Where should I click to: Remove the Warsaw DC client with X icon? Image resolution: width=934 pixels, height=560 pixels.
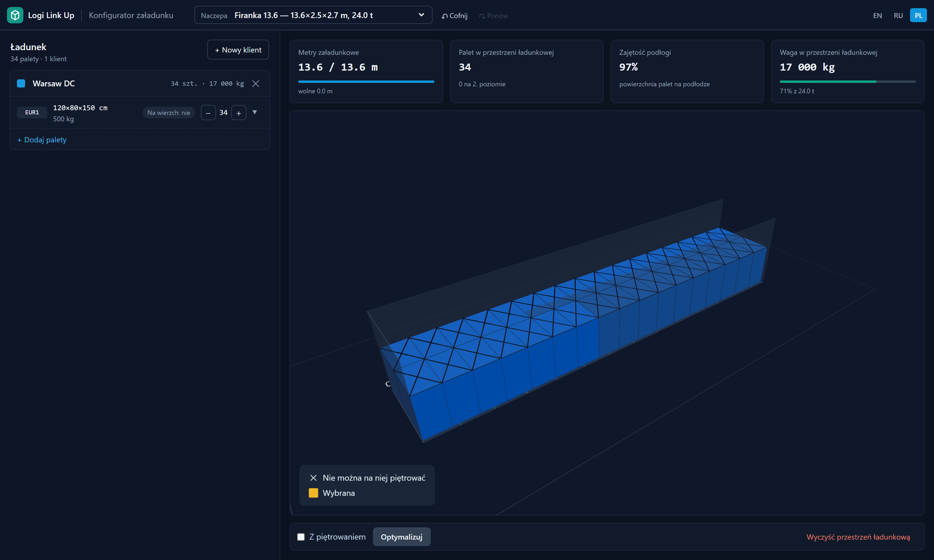click(256, 83)
